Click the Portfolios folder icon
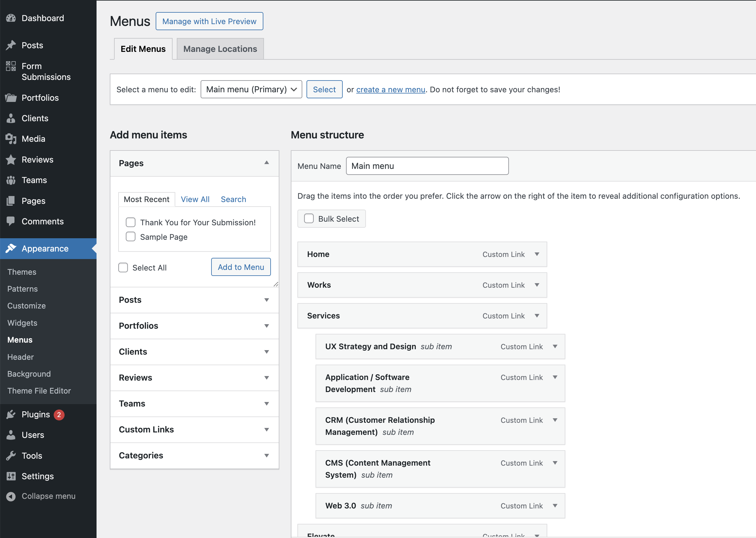This screenshot has width=756, height=538. click(11, 97)
